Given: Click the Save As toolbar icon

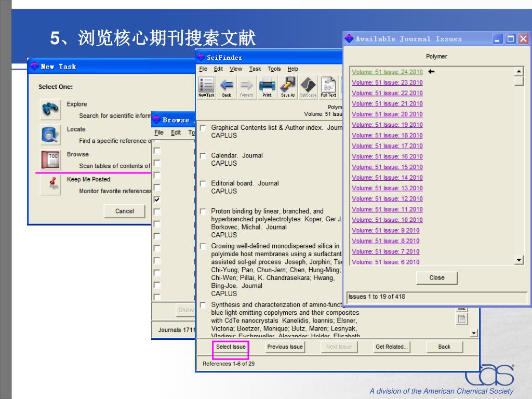Looking at the screenshot, I should (288, 87).
